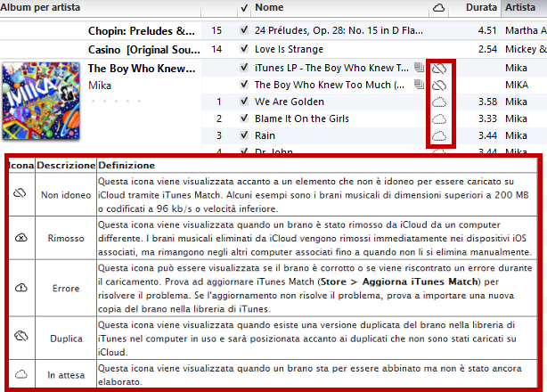
Task: Click track number 15 in Chopin row
Action: click(x=216, y=30)
